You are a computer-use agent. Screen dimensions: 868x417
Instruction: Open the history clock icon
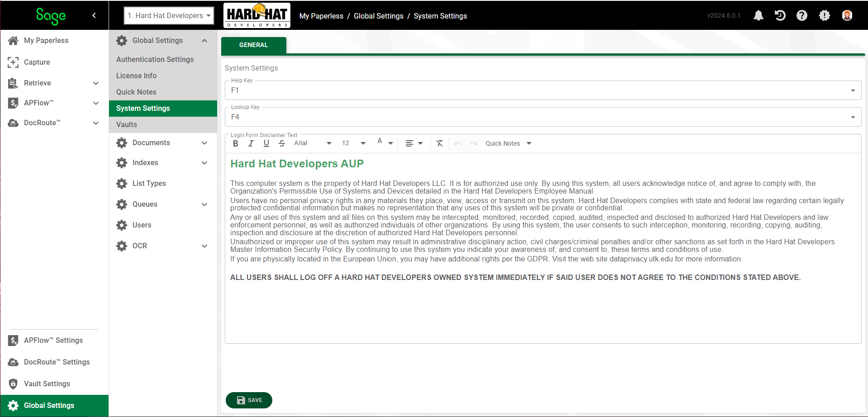780,15
